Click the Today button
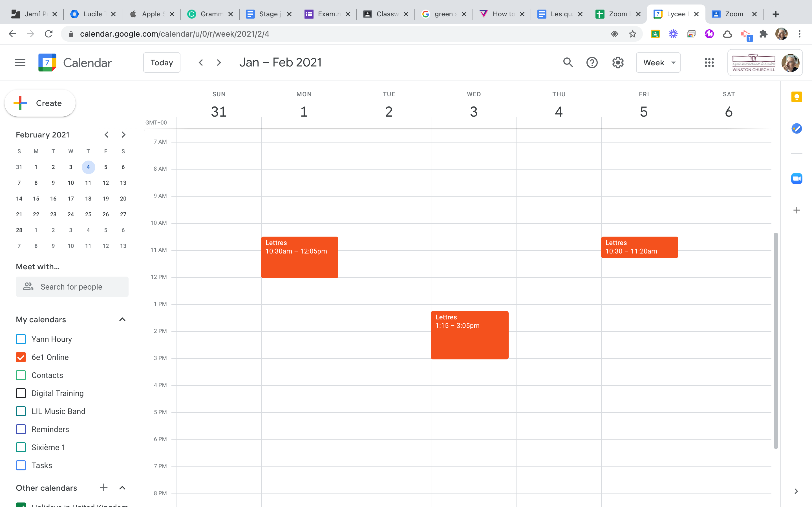This screenshot has height=507, width=812. pyautogui.click(x=162, y=63)
